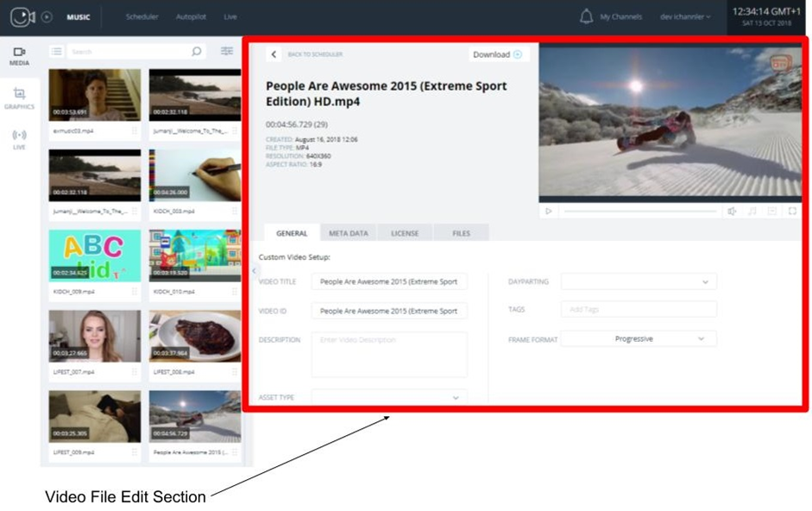This screenshot has width=812, height=511.
Task: Play the video preview
Action: click(548, 211)
